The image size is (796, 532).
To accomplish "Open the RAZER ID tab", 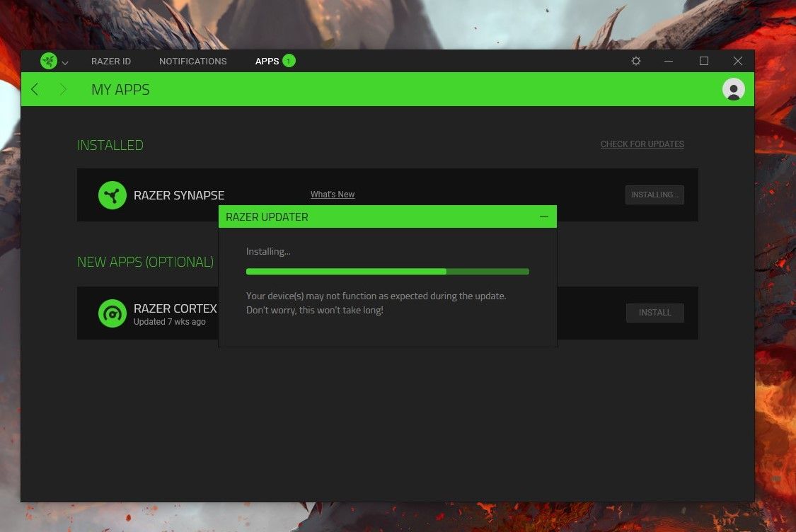I will tap(111, 62).
